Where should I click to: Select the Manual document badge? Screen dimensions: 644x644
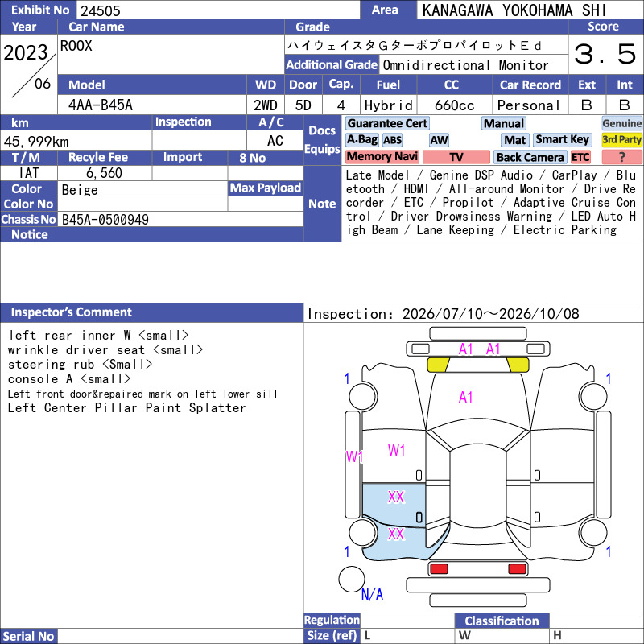pyautogui.click(x=504, y=123)
